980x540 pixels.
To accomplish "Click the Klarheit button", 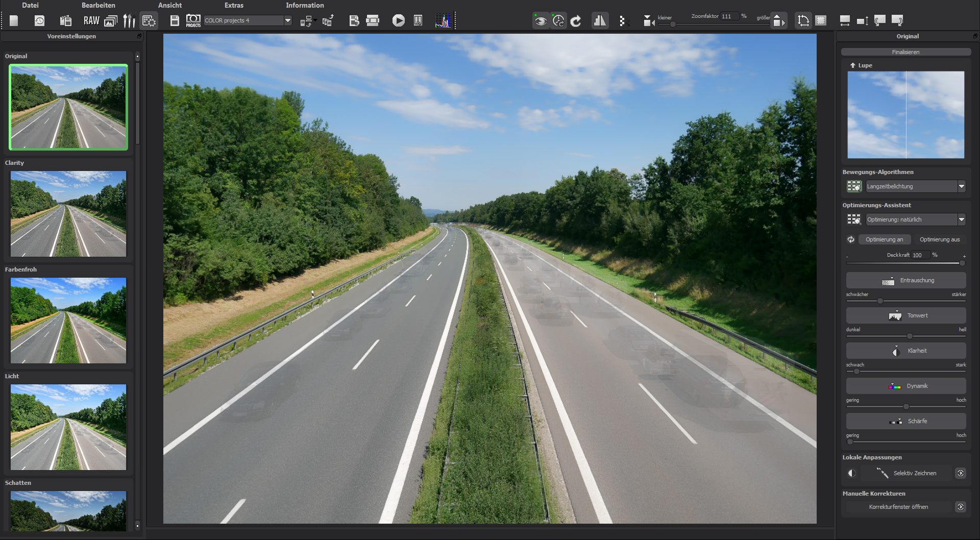I will [x=906, y=351].
